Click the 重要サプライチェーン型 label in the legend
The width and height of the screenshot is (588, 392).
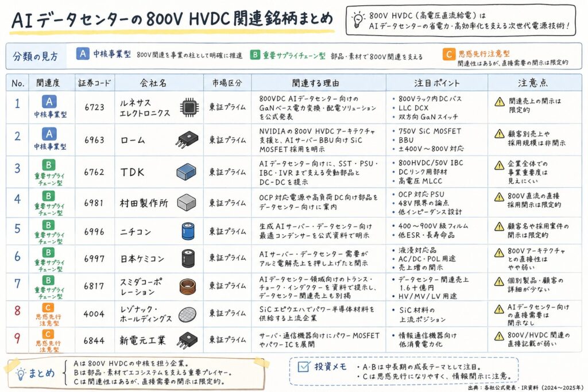tap(293, 56)
